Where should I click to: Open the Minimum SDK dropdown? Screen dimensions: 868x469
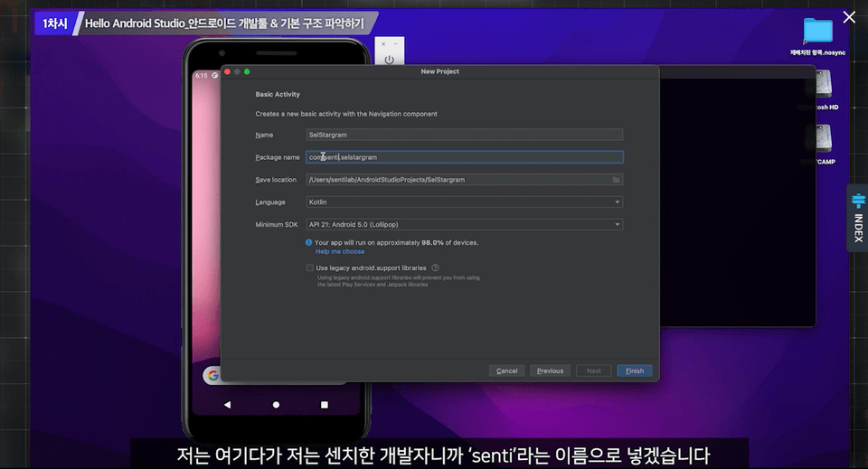pos(464,224)
